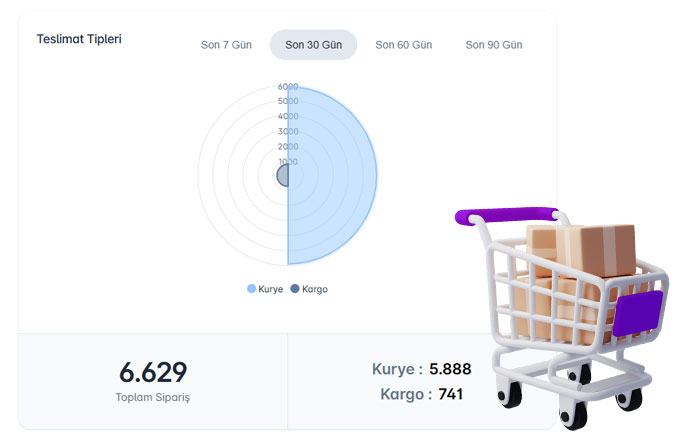Viewport: 685px width, 440px height.
Task: Toggle the Kurye series legend label
Action: [270, 289]
